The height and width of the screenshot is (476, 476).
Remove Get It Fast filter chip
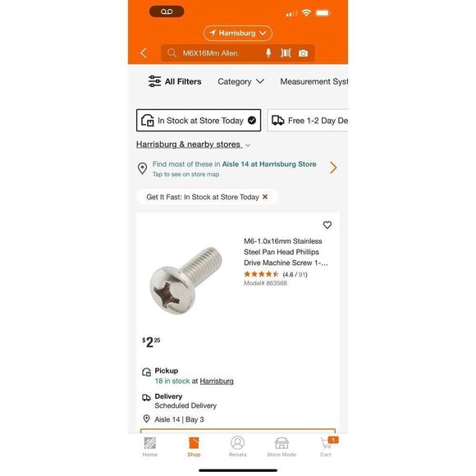265,197
